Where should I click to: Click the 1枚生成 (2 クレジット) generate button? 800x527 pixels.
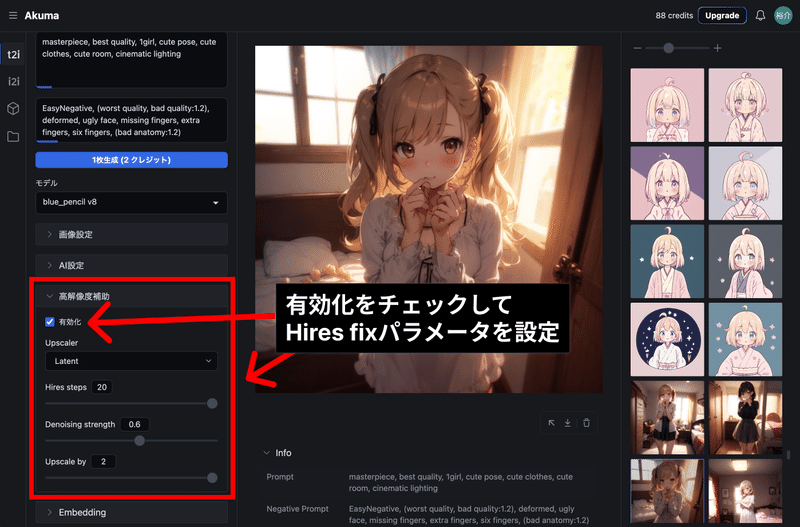pos(132,160)
